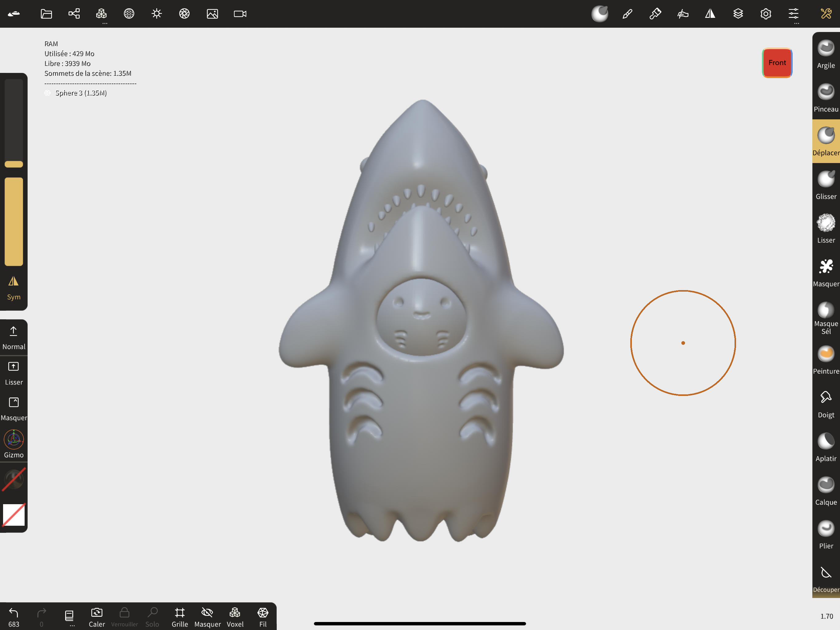This screenshot has width=840, height=630.
Task: Select the Argile brush tool
Action: pyautogui.click(x=826, y=54)
